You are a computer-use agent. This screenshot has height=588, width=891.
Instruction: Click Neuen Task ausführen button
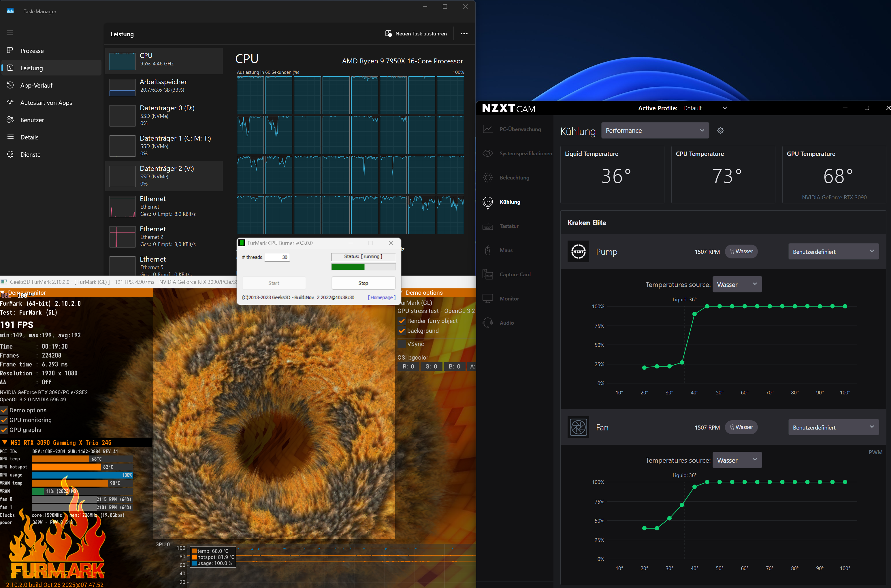pyautogui.click(x=416, y=34)
